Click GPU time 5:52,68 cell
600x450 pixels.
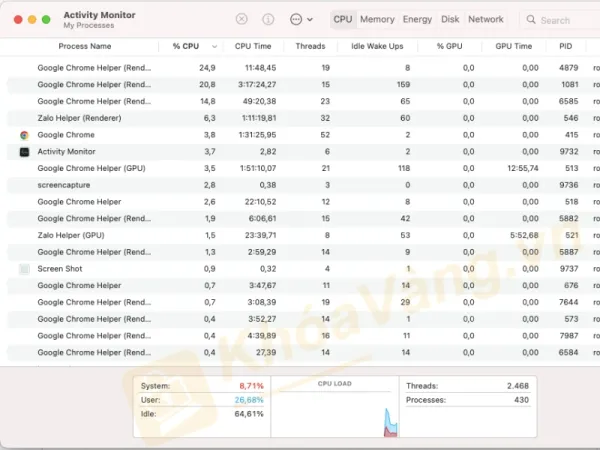coord(524,236)
